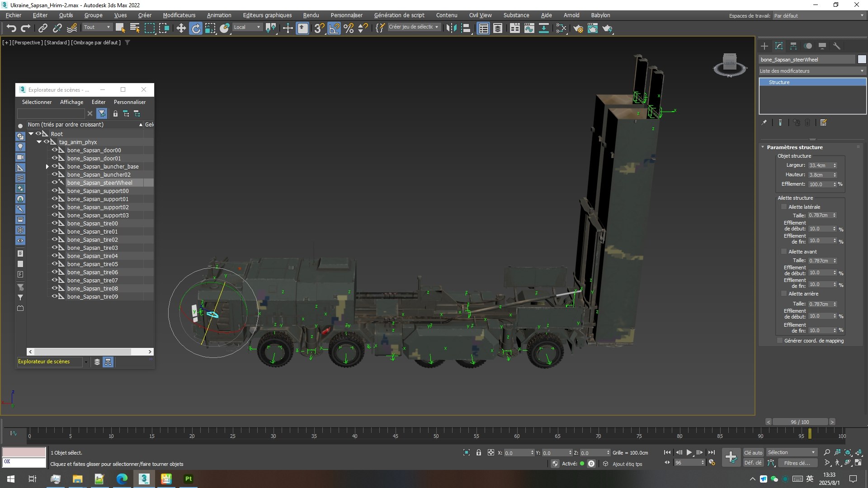
Task: Collapse the tag_anim_phyx tree node
Action: 39,142
